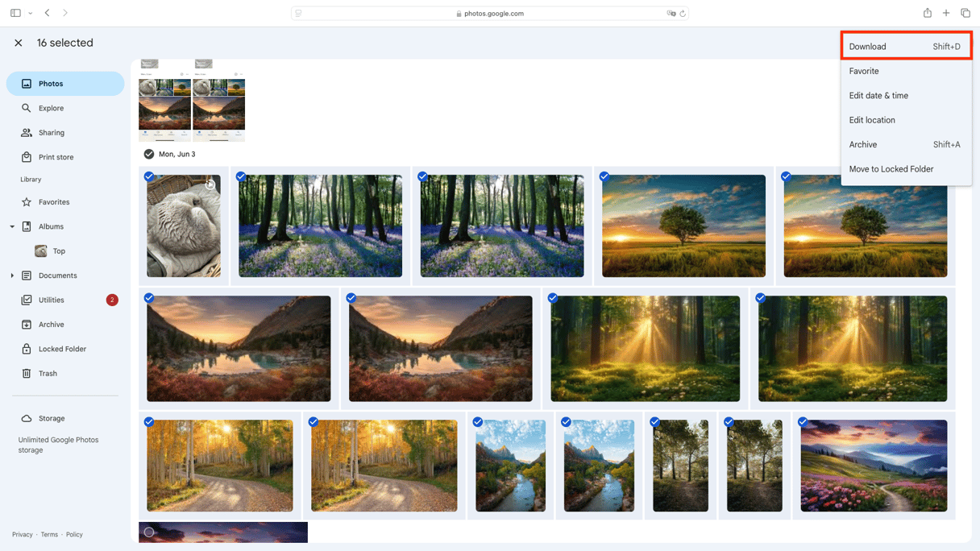Deselect the left bluebell forest photo checkmark
The height and width of the screenshot is (551, 980).
coord(241,176)
